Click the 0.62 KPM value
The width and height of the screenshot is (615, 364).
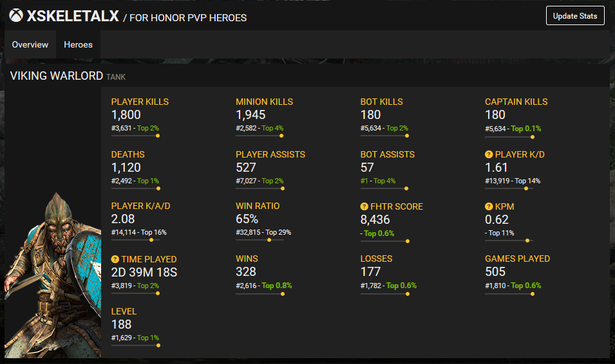[x=497, y=220]
